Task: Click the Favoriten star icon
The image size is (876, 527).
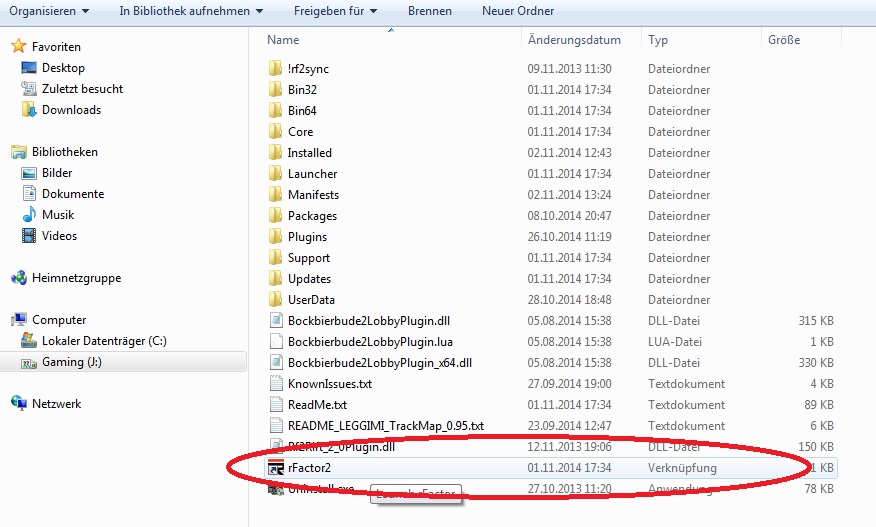Action: [18, 47]
